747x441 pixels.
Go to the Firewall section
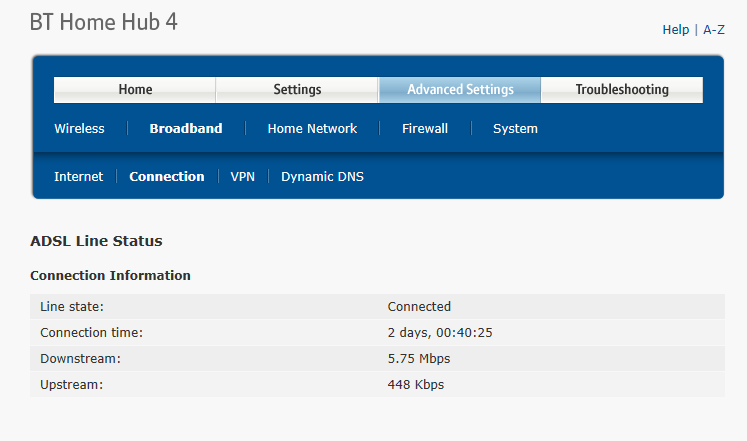tap(424, 129)
